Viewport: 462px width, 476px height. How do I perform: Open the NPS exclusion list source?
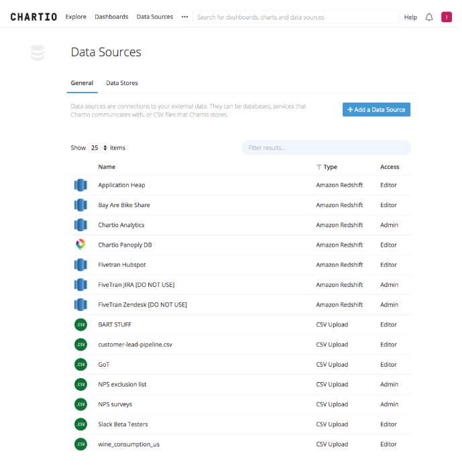click(122, 385)
